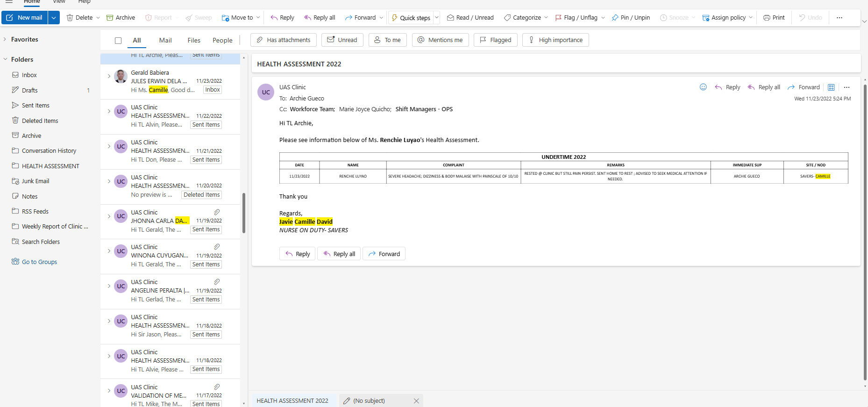This screenshot has width=868, height=407.
Task: Open the New mail dropdown arrow
Action: click(x=54, y=18)
